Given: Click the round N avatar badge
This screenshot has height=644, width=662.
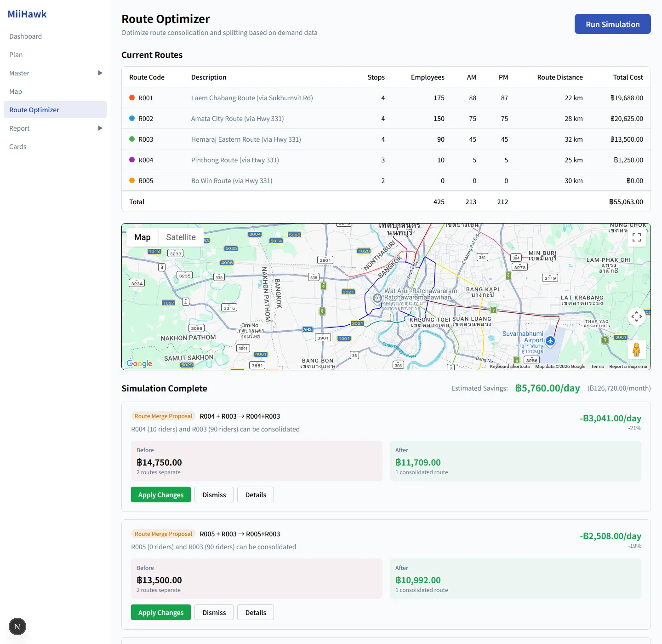Looking at the screenshot, I should [x=17, y=627].
